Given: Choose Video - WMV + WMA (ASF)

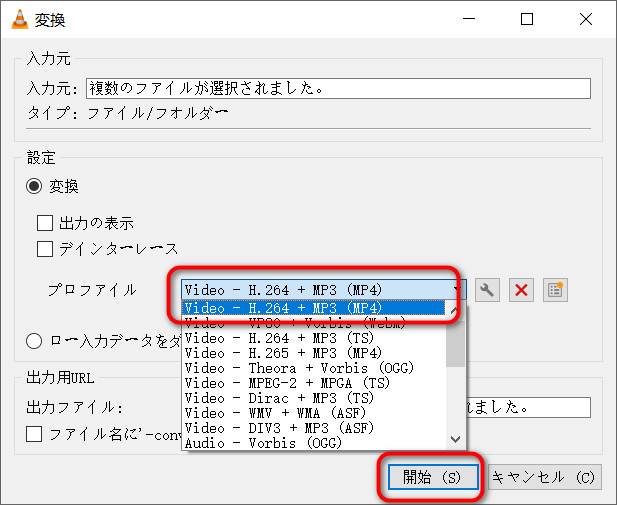Looking at the screenshot, I should pyautogui.click(x=314, y=413).
